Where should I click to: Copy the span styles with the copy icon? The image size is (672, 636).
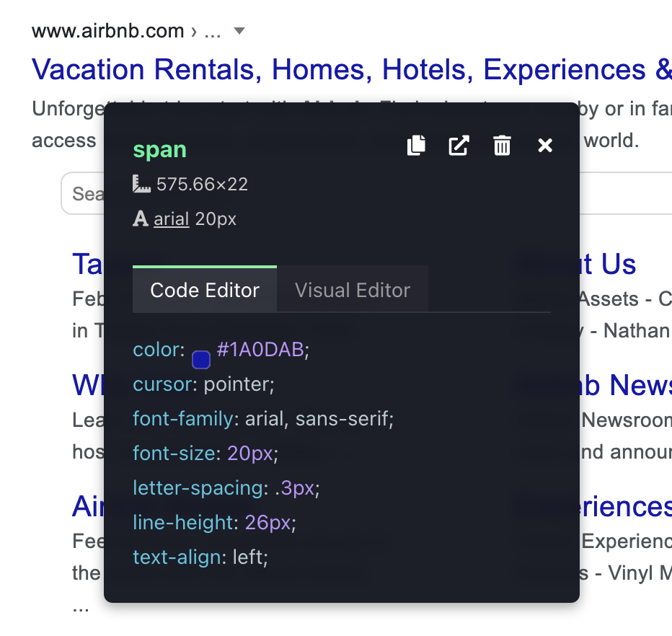point(416,145)
